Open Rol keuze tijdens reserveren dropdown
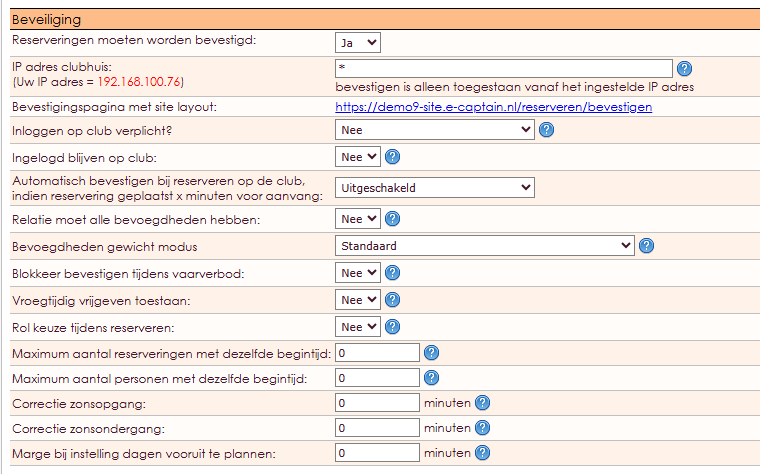 (358, 327)
